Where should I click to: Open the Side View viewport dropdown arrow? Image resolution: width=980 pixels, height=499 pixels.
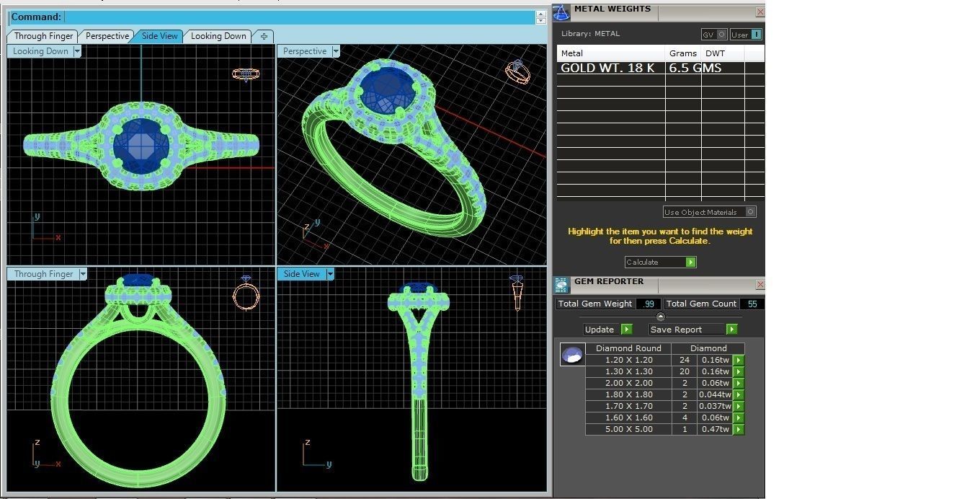click(x=330, y=274)
